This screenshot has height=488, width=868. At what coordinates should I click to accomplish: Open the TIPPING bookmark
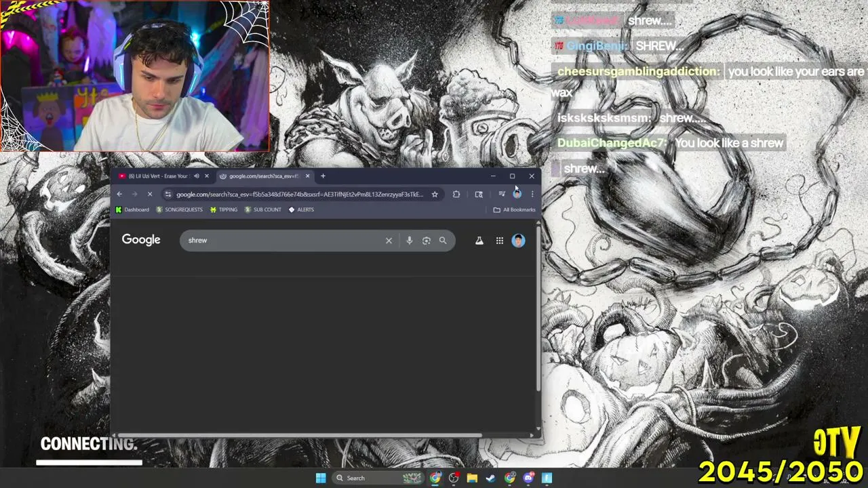224,210
